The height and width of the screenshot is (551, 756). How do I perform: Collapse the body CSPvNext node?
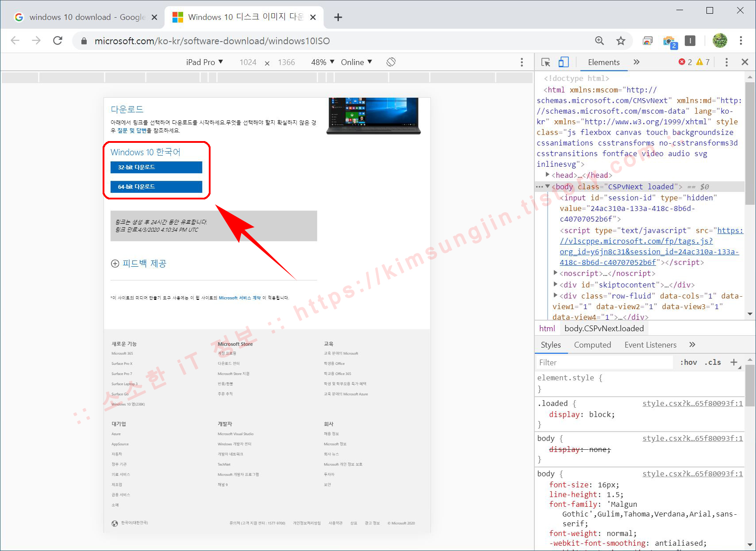tap(548, 186)
